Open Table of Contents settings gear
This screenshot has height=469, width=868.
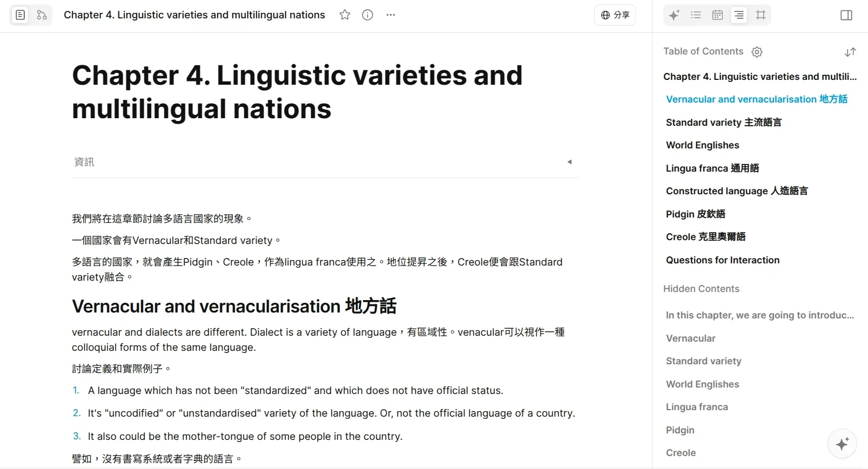point(757,52)
